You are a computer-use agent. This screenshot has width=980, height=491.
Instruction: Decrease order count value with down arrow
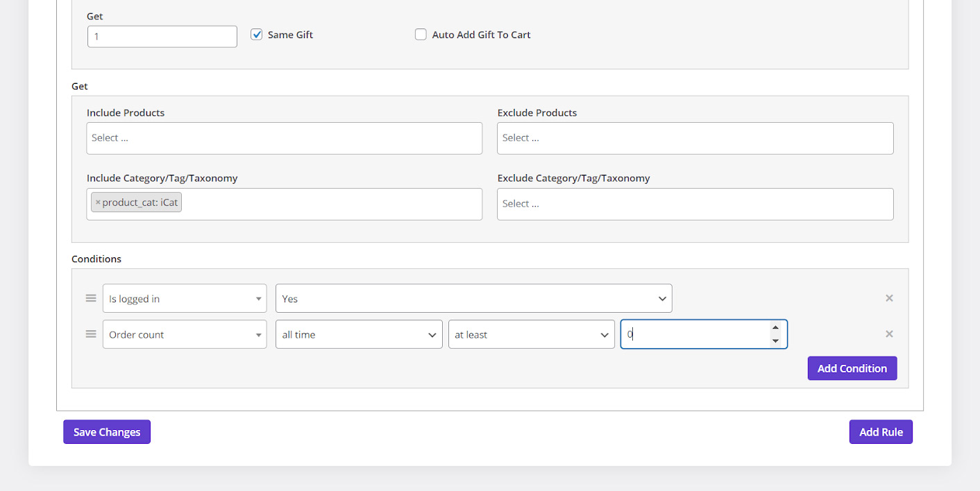[775, 341]
